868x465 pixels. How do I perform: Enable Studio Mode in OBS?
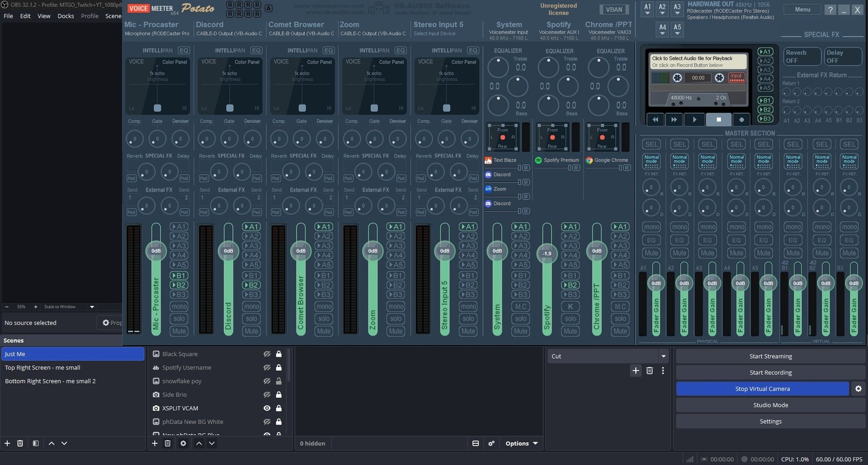click(x=770, y=405)
